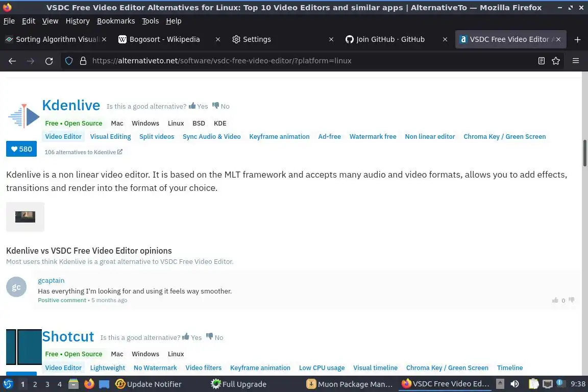
Task: Click Kdenlive's Video Editor tag
Action: click(63, 137)
